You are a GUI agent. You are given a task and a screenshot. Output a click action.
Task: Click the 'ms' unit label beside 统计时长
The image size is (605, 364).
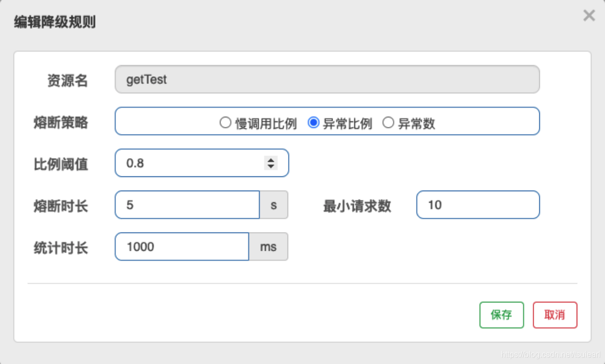pos(268,247)
